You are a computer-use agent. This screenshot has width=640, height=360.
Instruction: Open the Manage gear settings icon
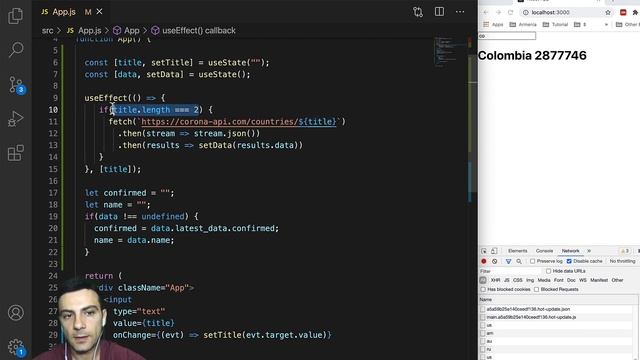(x=16, y=347)
